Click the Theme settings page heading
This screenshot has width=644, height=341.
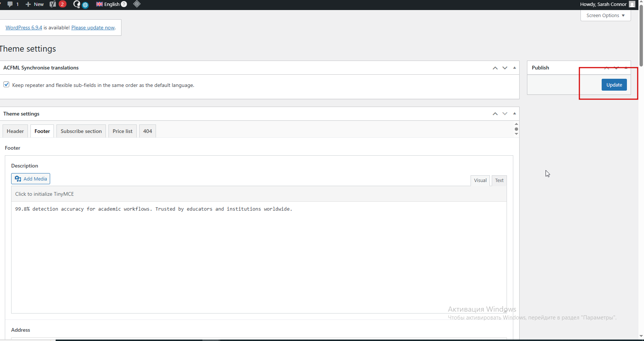[28, 49]
